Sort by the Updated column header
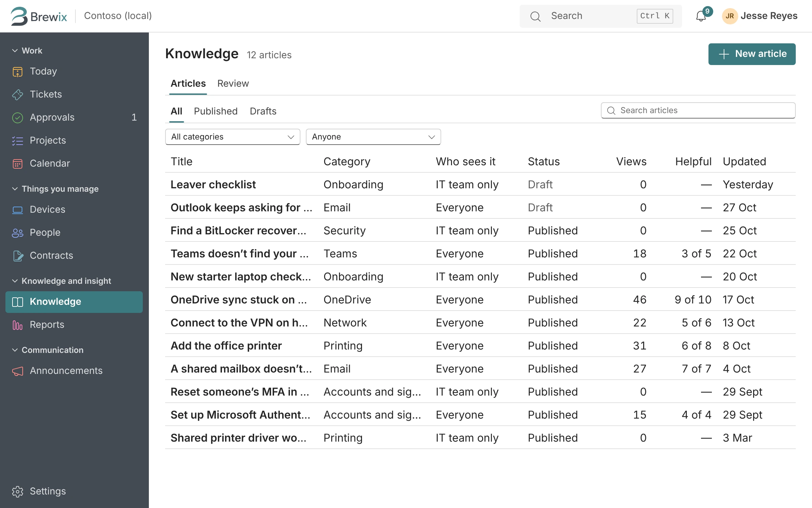 pyautogui.click(x=744, y=161)
